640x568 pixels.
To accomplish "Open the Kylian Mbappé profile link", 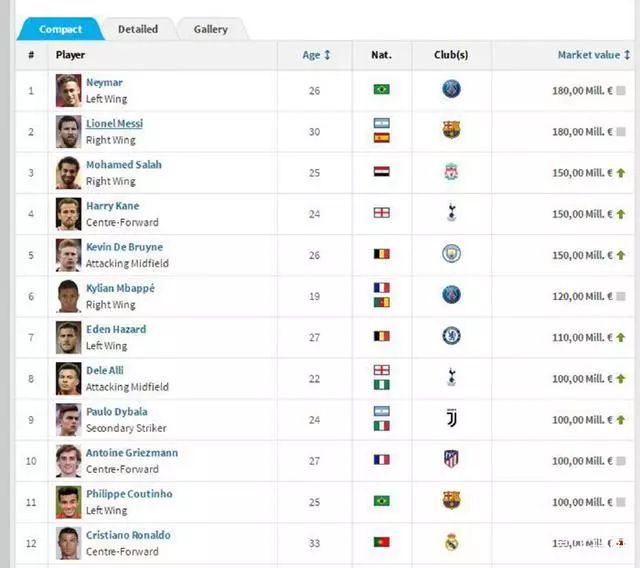I will pos(120,288).
